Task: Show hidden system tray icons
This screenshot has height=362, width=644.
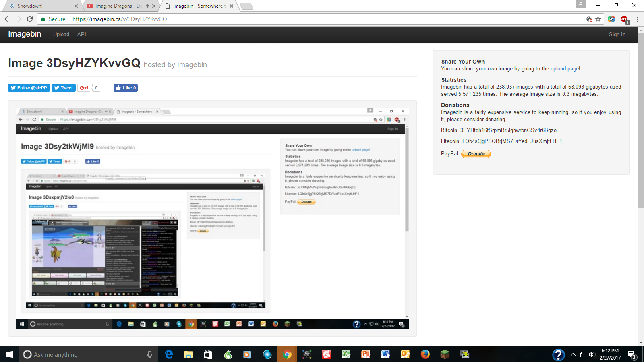Action: point(573,354)
